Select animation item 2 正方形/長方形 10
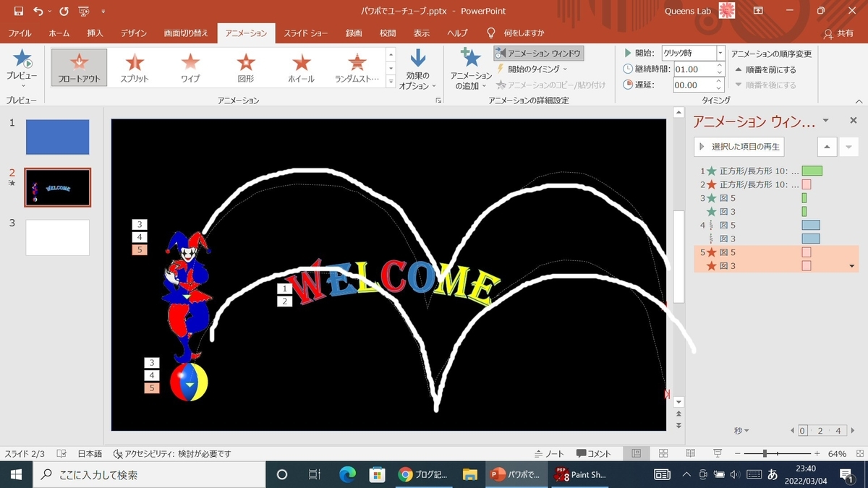The image size is (868, 488). [776, 184]
